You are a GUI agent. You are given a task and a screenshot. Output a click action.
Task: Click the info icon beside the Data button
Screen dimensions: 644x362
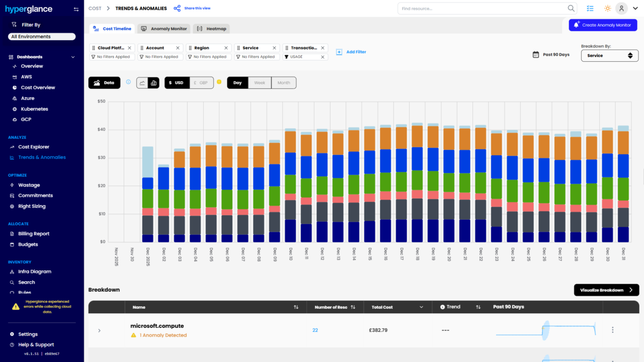point(128,82)
